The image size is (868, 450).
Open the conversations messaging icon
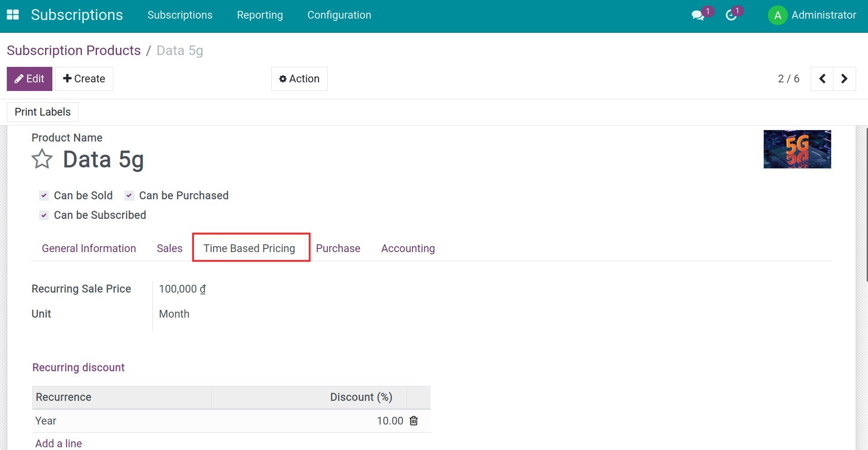pyautogui.click(x=697, y=15)
